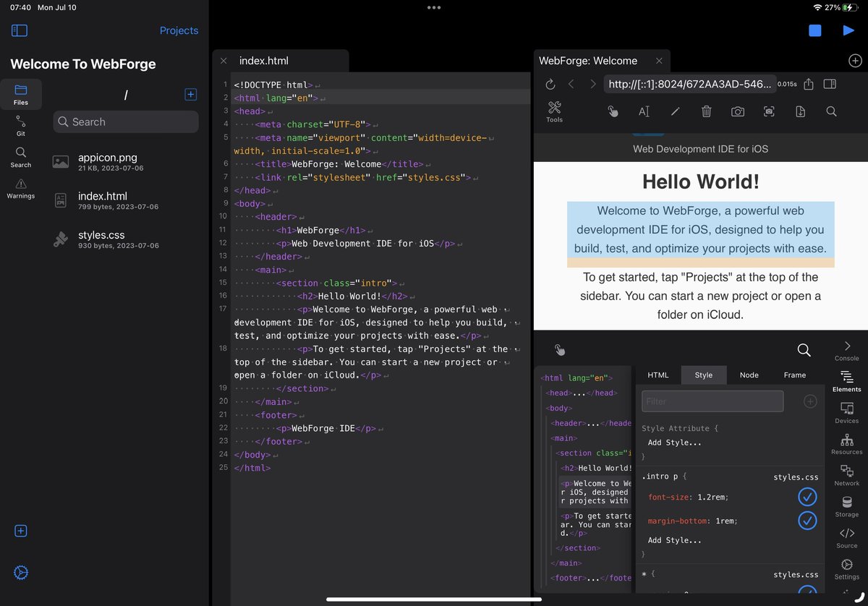Disable the margin-bottom 1rem style

point(807,520)
